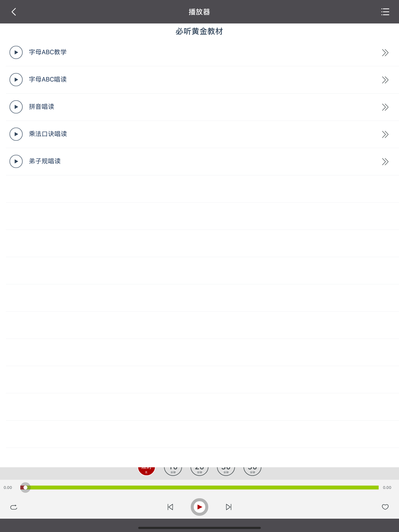
Task: Expand the 字母ABC唱读 row chevron
Action: [x=385, y=80]
